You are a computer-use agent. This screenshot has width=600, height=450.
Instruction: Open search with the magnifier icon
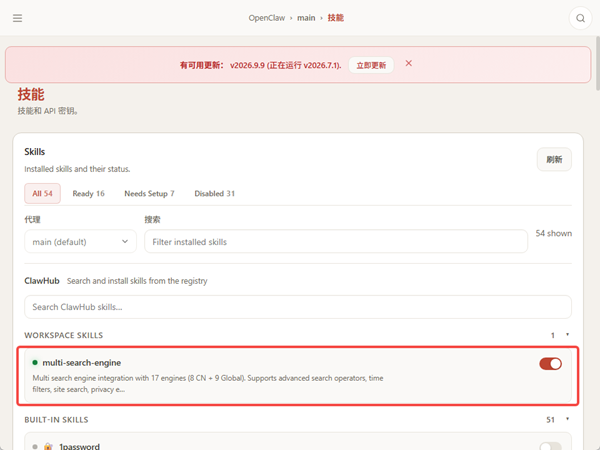point(580,18)
